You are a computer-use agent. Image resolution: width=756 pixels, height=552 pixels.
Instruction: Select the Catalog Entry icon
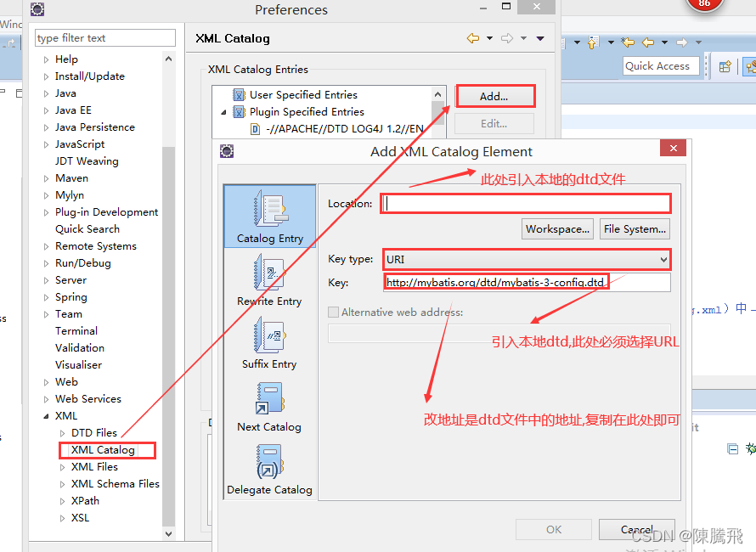[271, 209]
